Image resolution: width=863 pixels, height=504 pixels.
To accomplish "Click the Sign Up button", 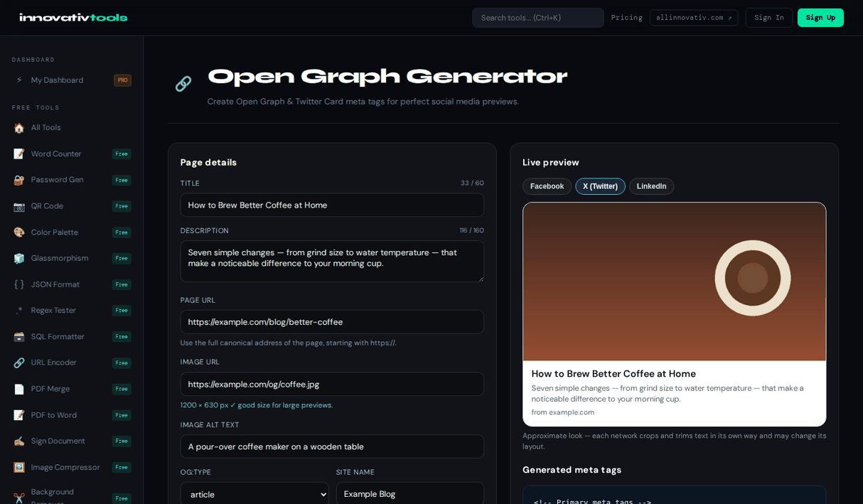I will coord(820,18).
